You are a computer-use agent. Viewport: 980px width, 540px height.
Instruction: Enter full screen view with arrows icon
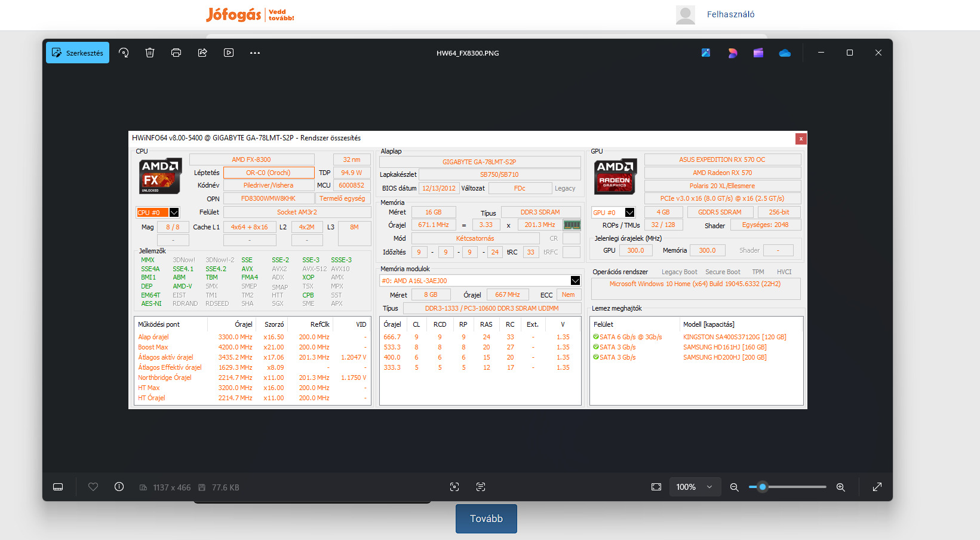click(x=877, y=487)
